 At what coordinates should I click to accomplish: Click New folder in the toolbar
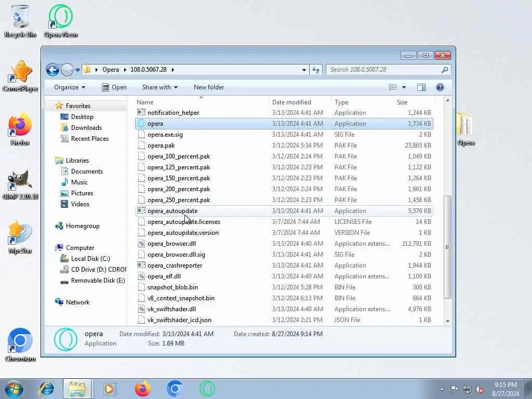click(209, 87)
